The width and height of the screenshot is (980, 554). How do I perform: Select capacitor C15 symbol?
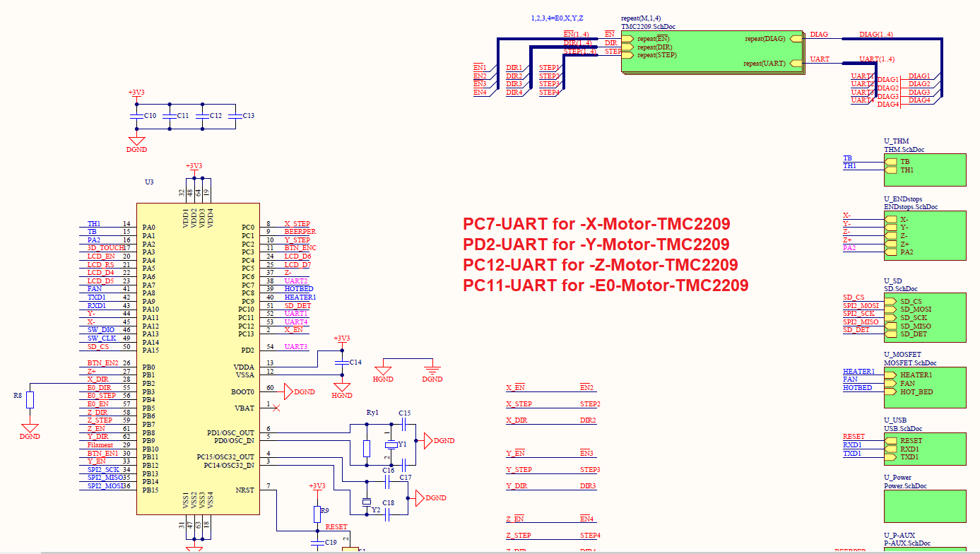click(x=404, y=424)
